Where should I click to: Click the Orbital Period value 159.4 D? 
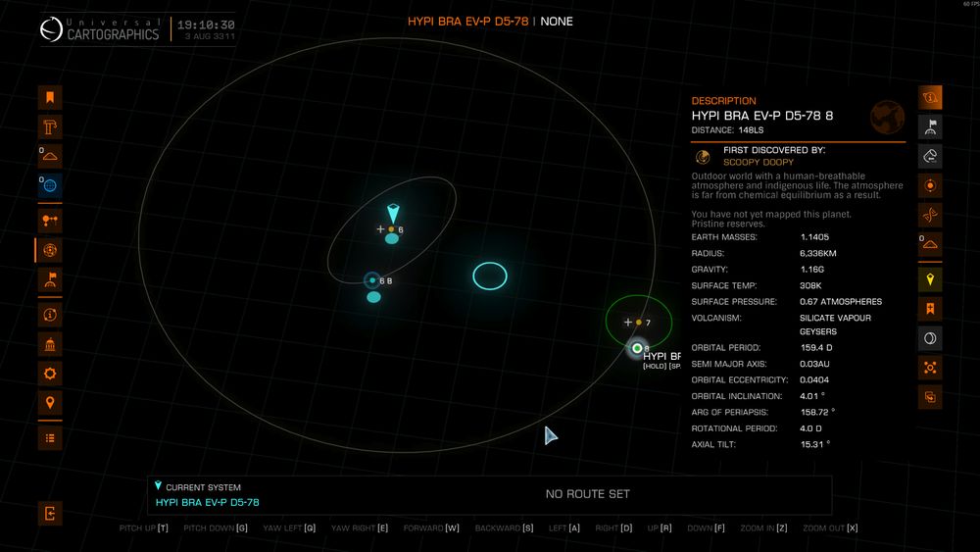[816, 348]
